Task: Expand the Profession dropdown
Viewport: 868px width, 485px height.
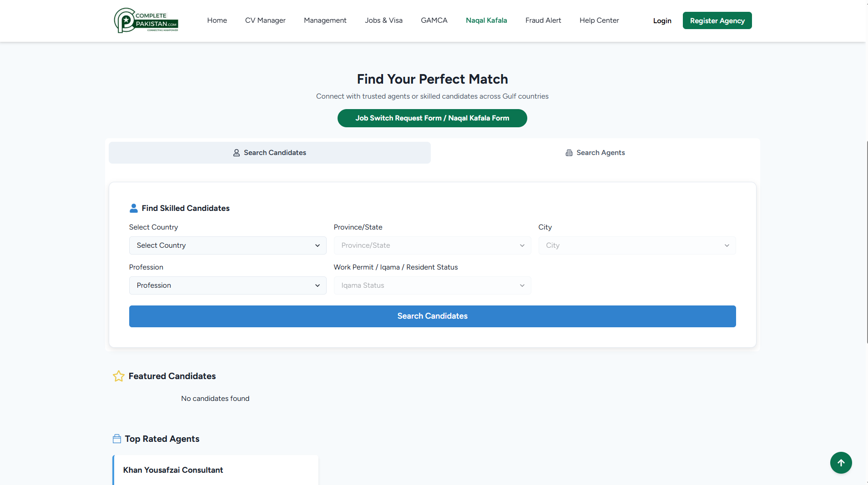Action: (x=227, y=285)
